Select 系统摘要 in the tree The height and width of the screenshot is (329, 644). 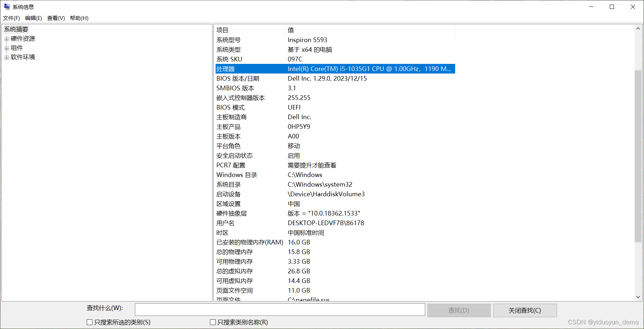pyautogui.click(x=16, y=29)
